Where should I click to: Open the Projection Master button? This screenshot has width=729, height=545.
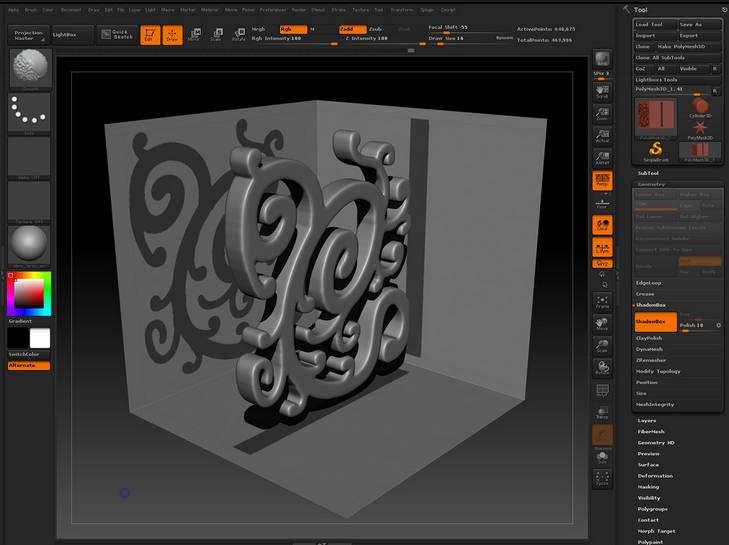click(28, 35)
